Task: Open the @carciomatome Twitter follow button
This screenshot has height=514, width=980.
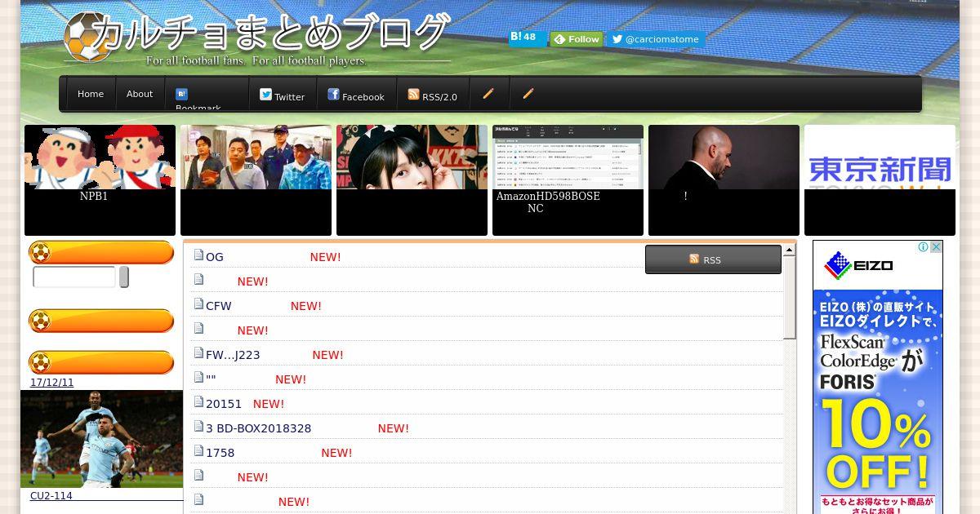Action: tap(656, 39)
